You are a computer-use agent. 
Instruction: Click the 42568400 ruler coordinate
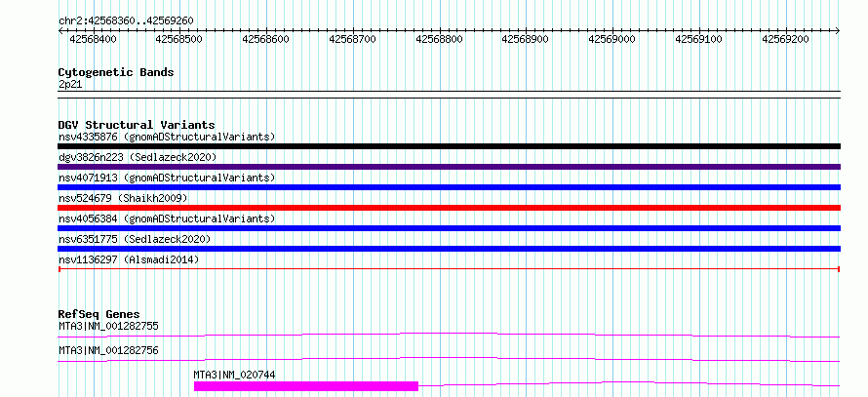[93, 39]
